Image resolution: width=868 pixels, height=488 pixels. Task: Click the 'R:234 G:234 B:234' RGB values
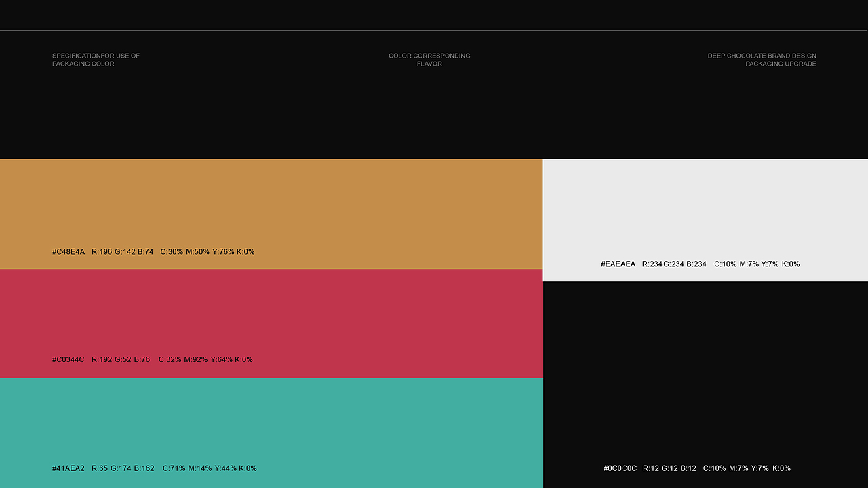tap(674, 264)
